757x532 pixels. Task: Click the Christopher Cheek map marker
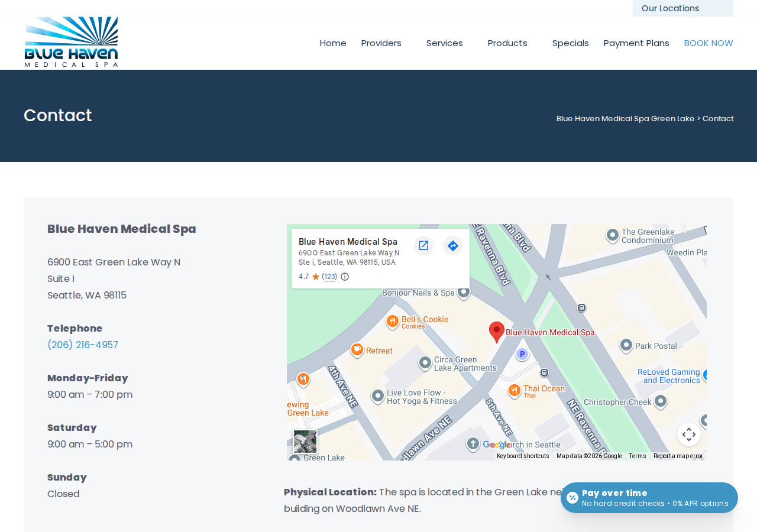[661, 402]
